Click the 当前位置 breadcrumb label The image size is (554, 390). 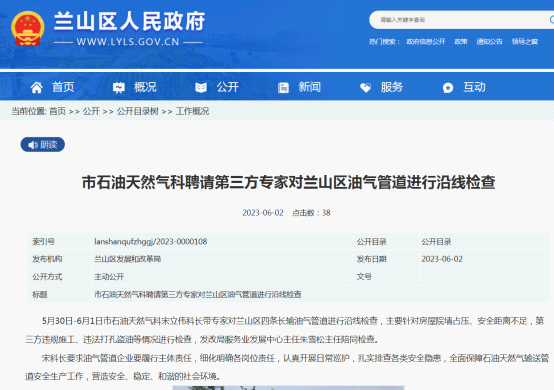29,111
